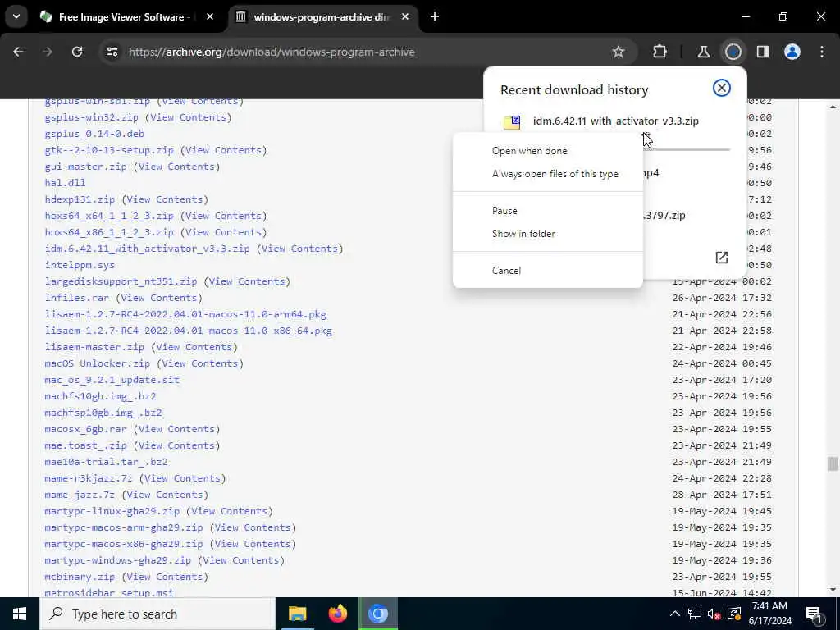Open gtk--2-10-13-setup.zip link
The height and width of the screenshot is (630, 840).
pyautogui.click(x=109, y=151)
